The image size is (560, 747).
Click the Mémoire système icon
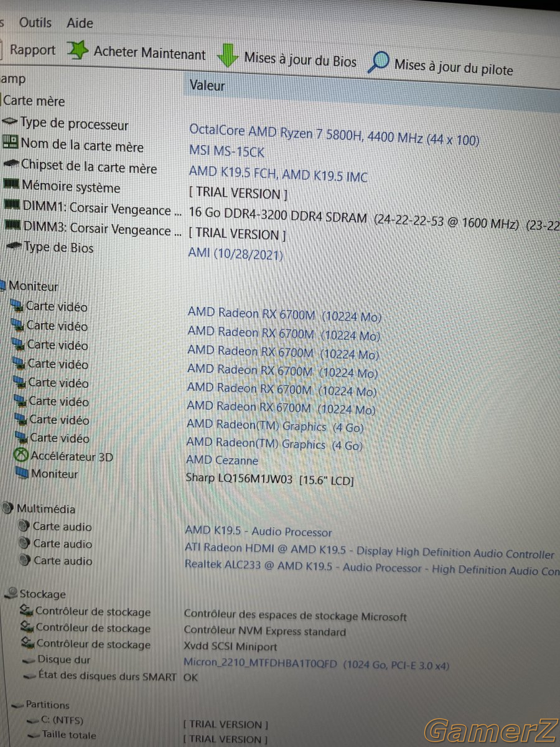click(x=12, y=184)
